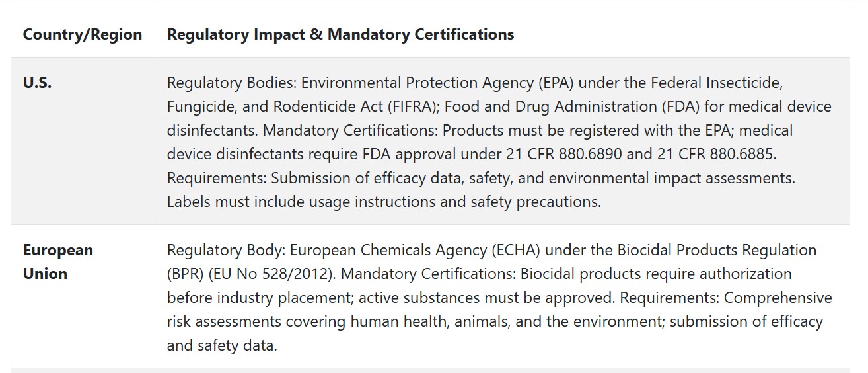The width and height of the screenshot is (868, 373).
Task: Select the U.S. row label
Action: 38,83
